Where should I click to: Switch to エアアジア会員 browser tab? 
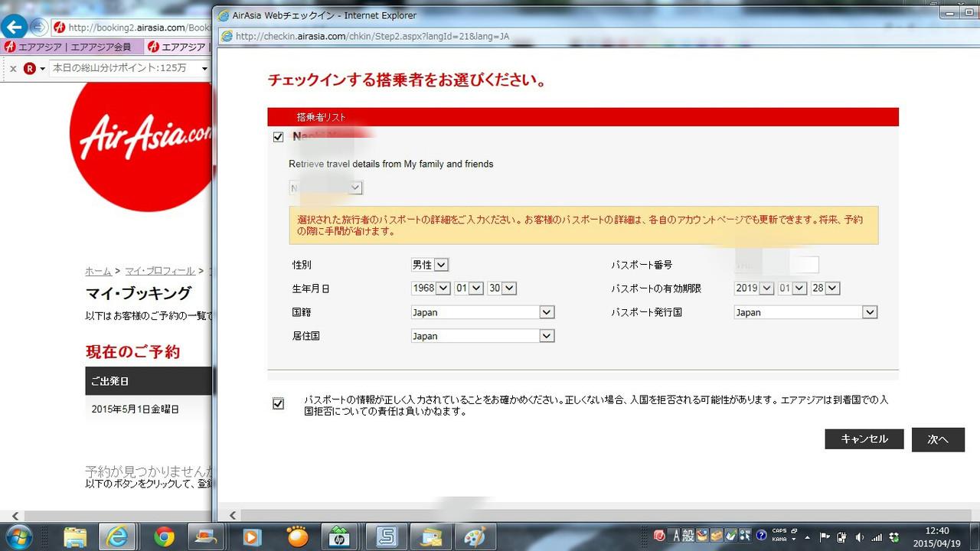coord(73,47)
